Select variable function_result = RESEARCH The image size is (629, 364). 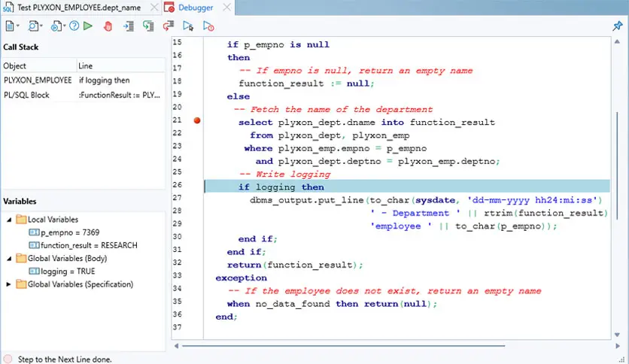tap(89, 245)
